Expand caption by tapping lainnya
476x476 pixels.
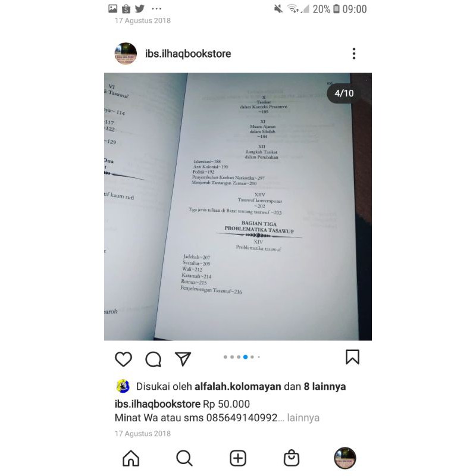coord(303,418)
